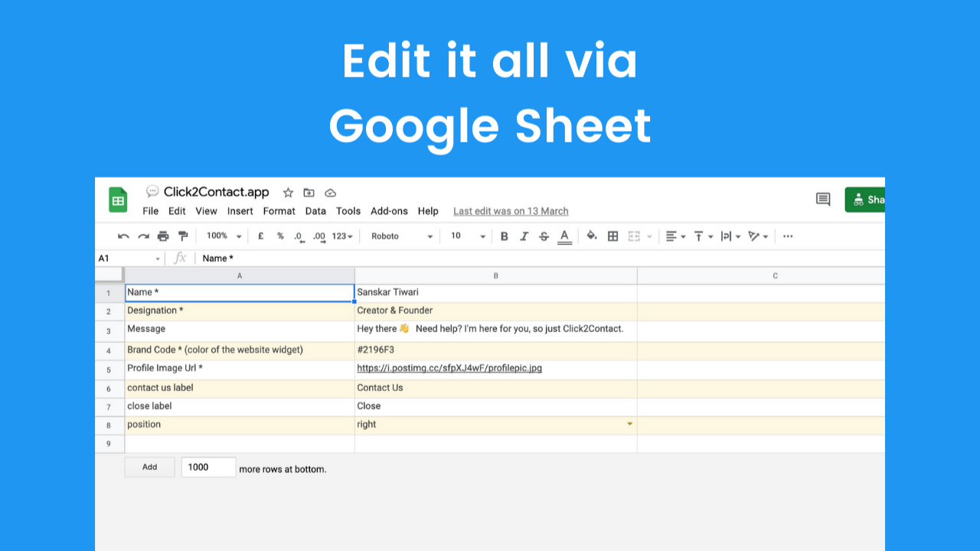Toggle italic formatting
The width and height of the screenshot is (980, 551).
point(524,236)
